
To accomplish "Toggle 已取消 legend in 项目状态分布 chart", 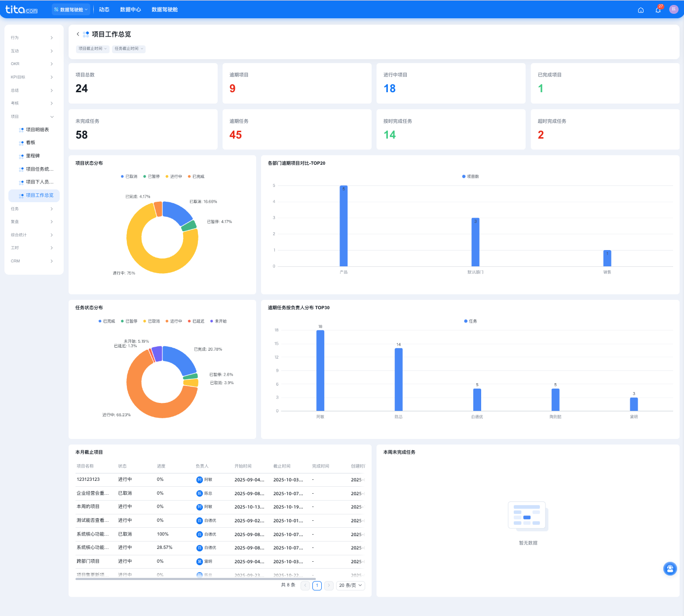I will click(129, 177).
